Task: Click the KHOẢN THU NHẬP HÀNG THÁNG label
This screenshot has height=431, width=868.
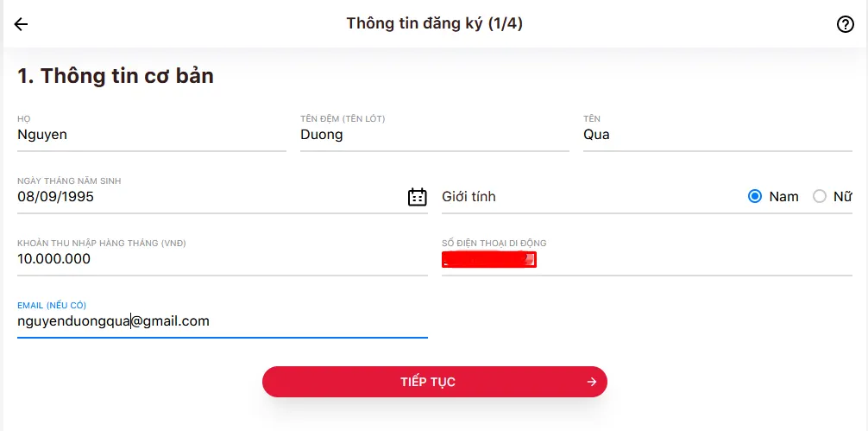Action: (x=102, y=244)
